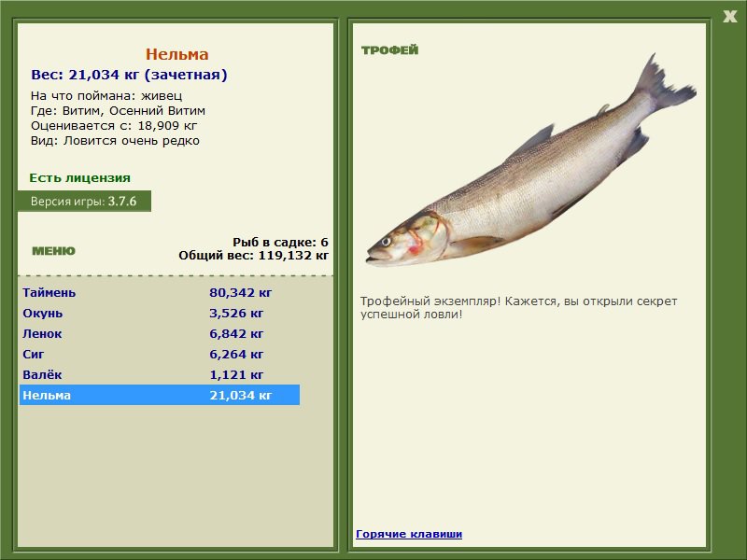The image size is (747, 560).
Task: Click the Общий вес: 119,132 кг total
Action: click(253, 255)
